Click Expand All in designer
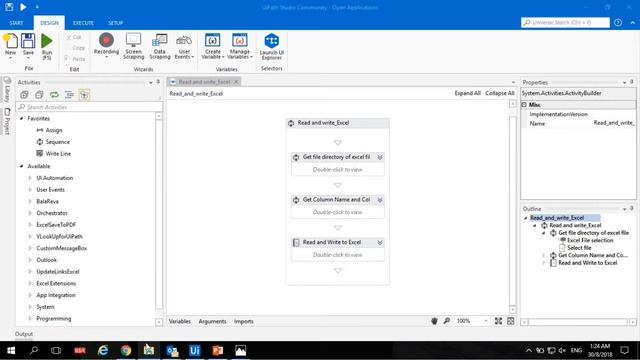 pos(467,93)
